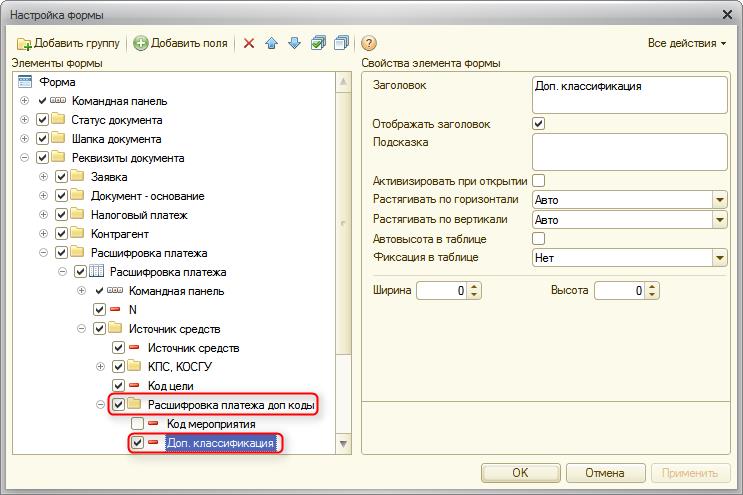
Task: Edit the Заголовок text field
Action: point(629,95)
